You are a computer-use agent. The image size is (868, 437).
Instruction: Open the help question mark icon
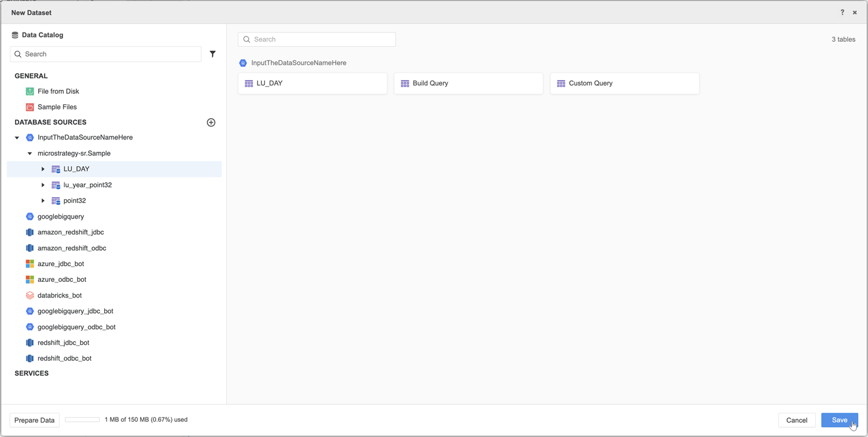[x=842, y=12]
